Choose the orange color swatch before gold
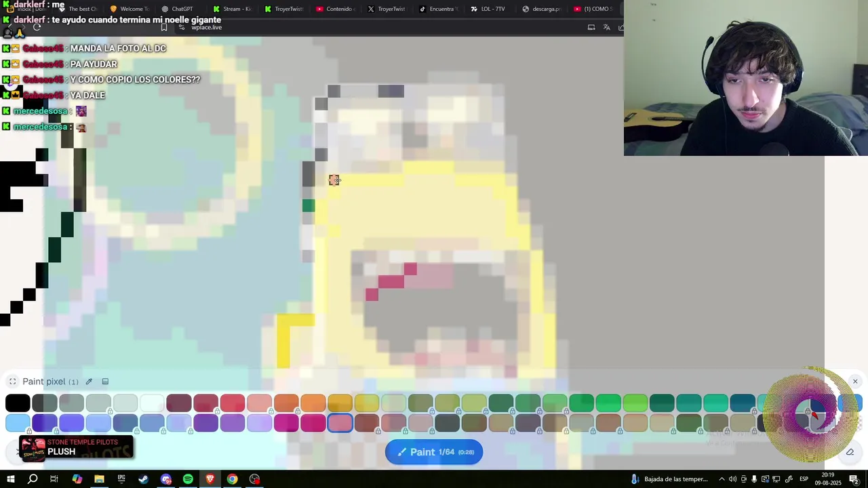This screenshot has height=488, width=868. click(313, 403)
